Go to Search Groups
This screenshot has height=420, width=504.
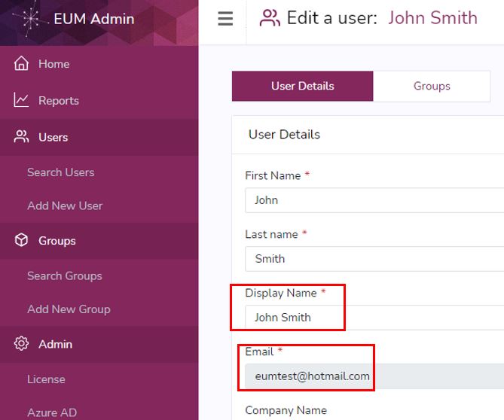[65, 275]
